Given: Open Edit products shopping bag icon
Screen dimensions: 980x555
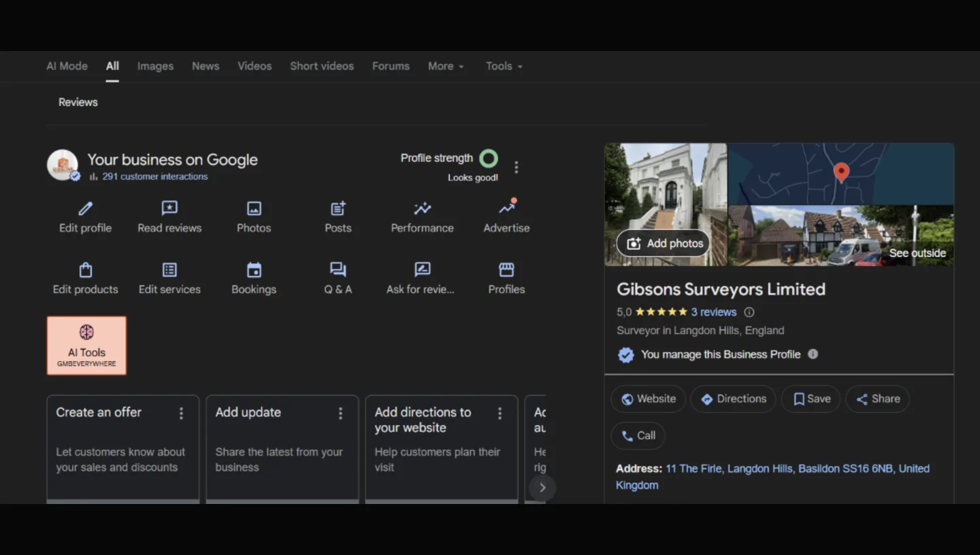Looking at the screenshot, I should point(86,269).
